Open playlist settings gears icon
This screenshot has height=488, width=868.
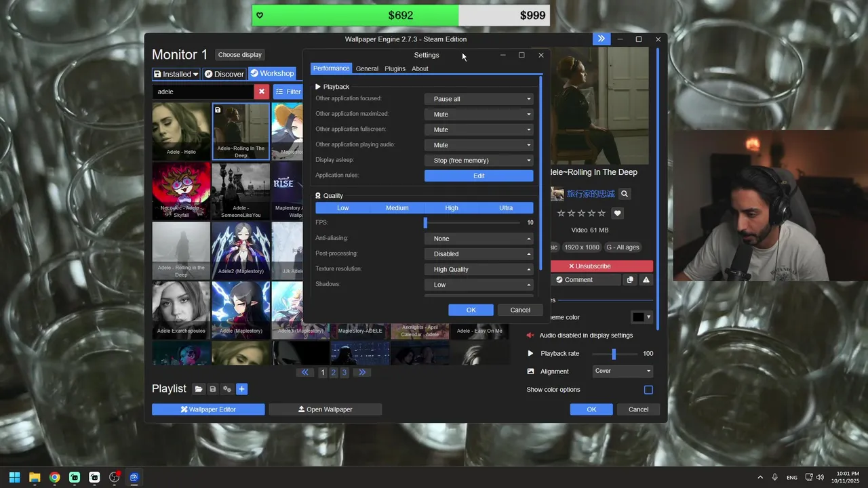click(227, 389)
